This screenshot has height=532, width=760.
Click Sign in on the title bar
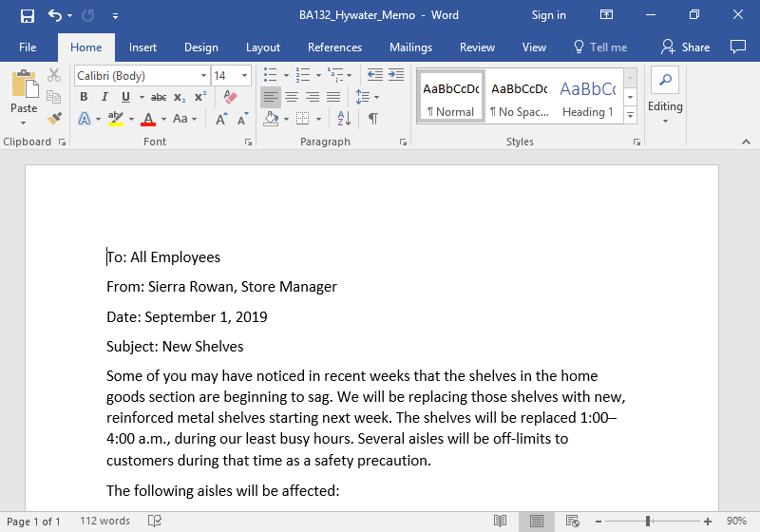click(548, 15)
